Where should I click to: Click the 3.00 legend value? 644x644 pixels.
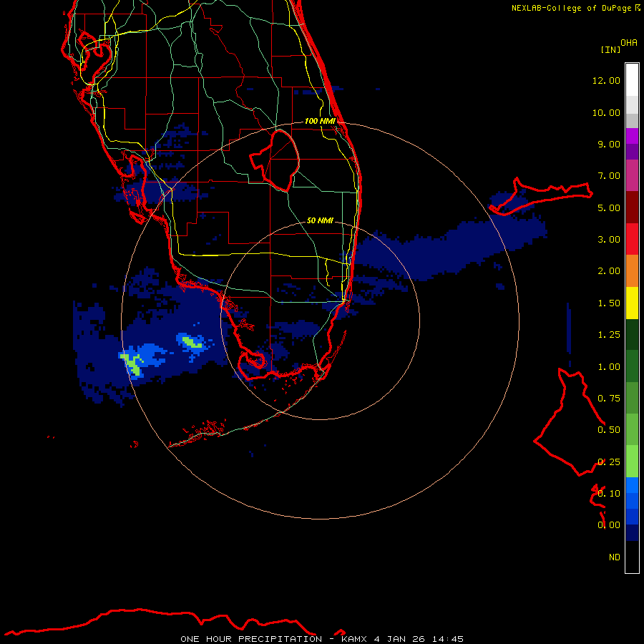point(609,240)
